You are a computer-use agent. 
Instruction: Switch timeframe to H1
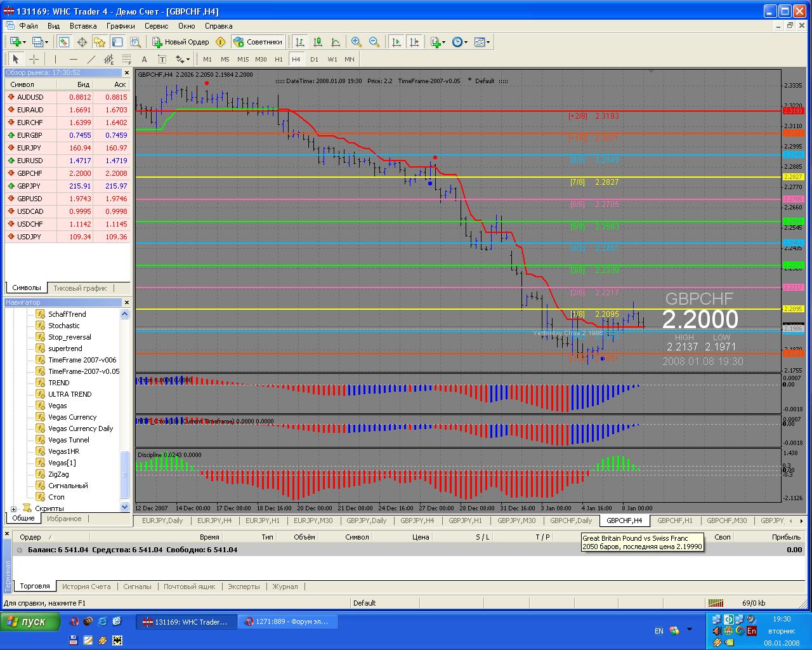click(x=278, y=59)
